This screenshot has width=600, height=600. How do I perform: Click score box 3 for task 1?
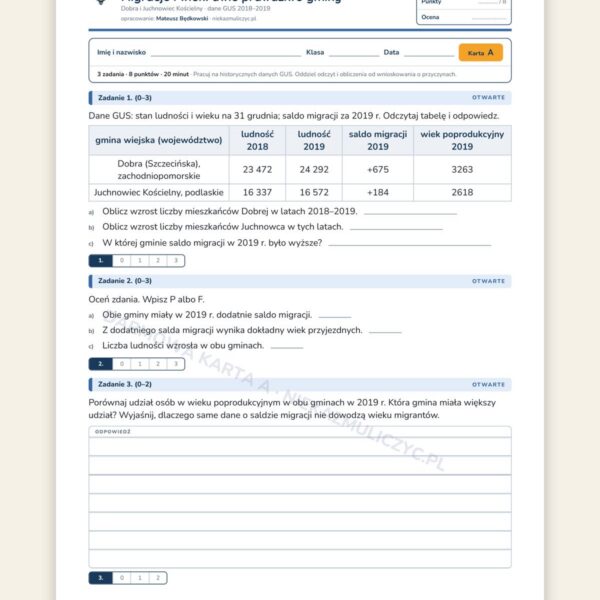pyautogui.click(x=176, y=261)
